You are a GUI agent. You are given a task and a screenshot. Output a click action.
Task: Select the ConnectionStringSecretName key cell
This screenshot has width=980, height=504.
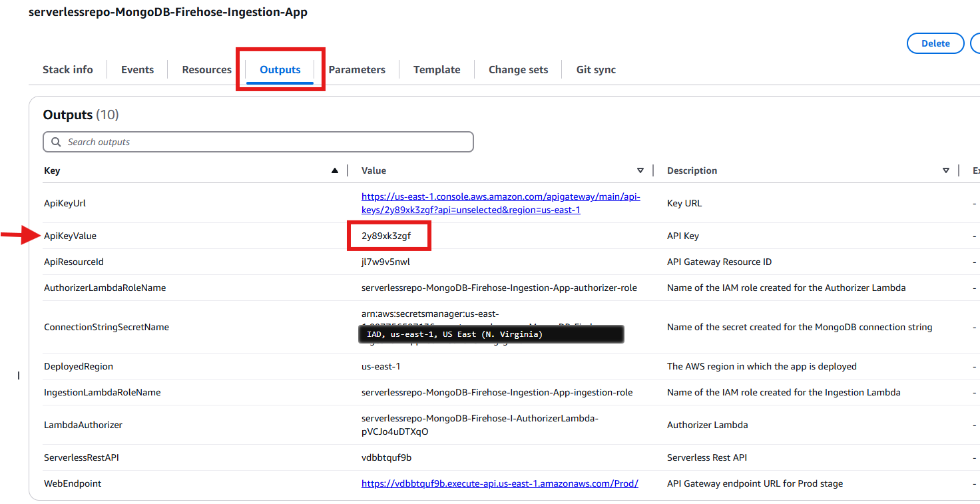[107, 327]
